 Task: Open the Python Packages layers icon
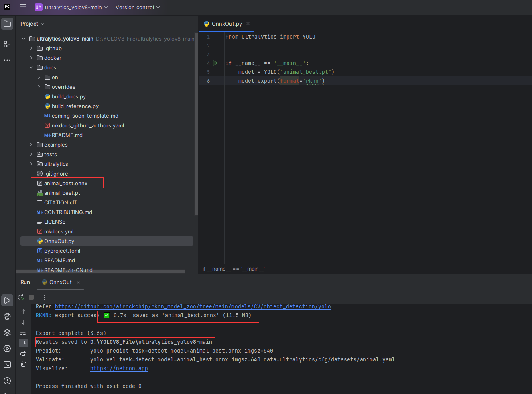[7, 333]
